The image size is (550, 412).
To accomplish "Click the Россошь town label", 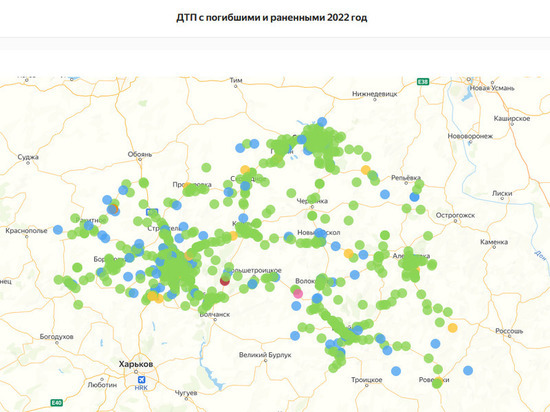I will click(x=509, y=331).
